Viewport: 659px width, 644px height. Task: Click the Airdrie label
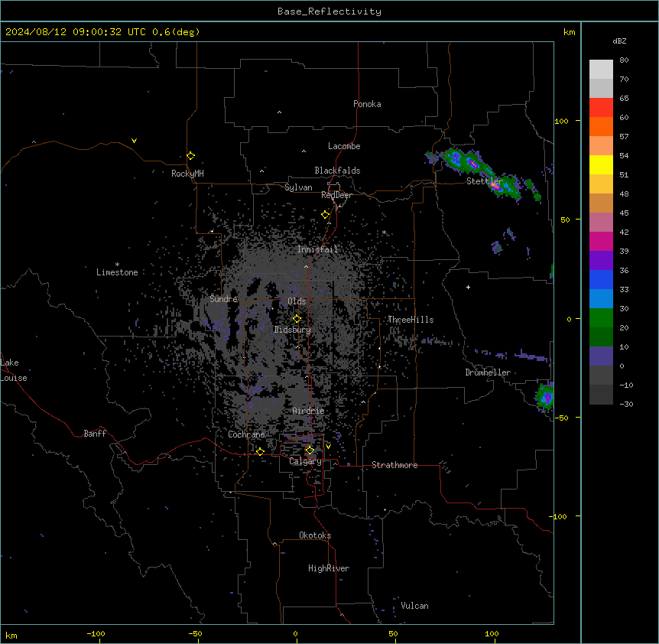pyautogui.click(x=309, y=411)
